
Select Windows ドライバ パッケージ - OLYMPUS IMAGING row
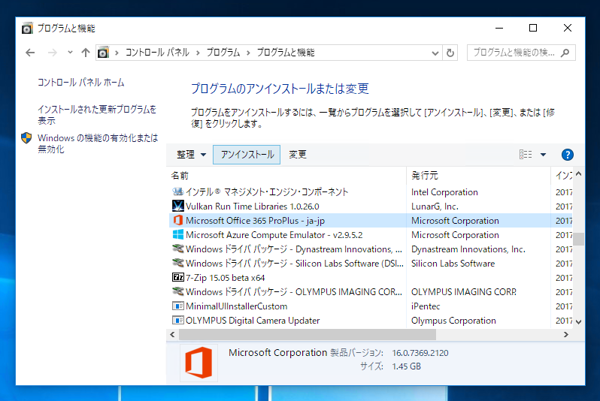pos(370,292)
